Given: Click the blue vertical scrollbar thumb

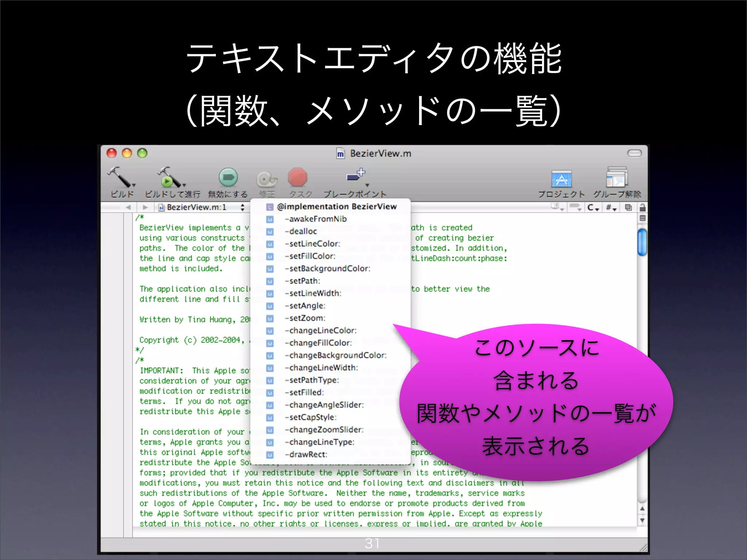Looking at the screenshot, I should click(x=642, y=242).
